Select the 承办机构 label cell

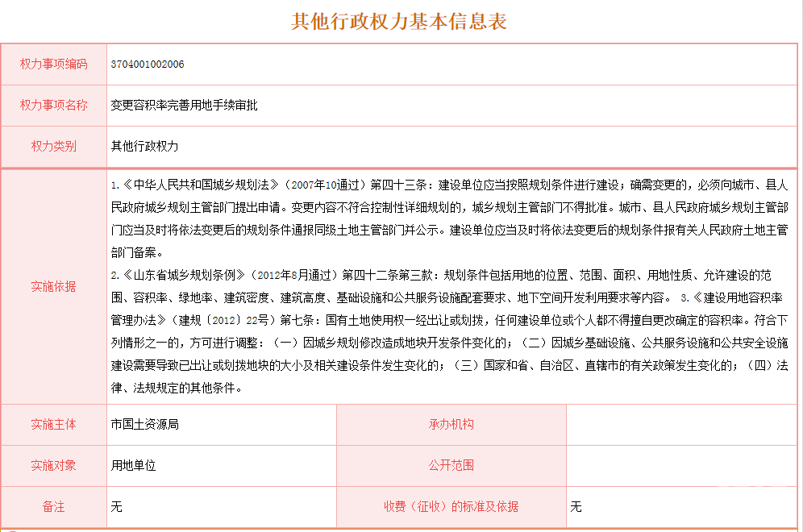coord(451,424)
